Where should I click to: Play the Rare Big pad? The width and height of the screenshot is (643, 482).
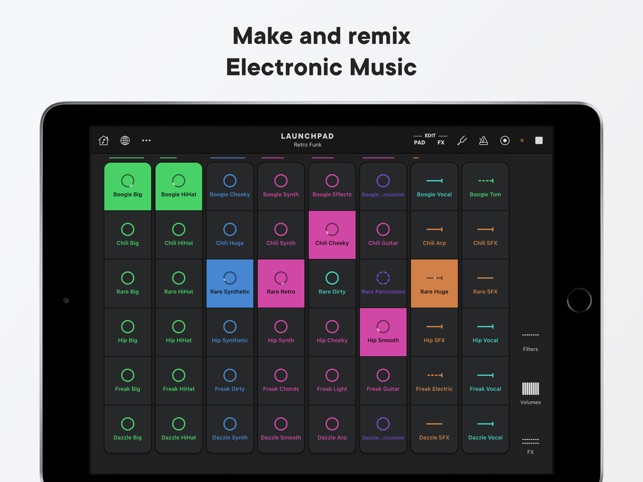click(x=128, y=283)
